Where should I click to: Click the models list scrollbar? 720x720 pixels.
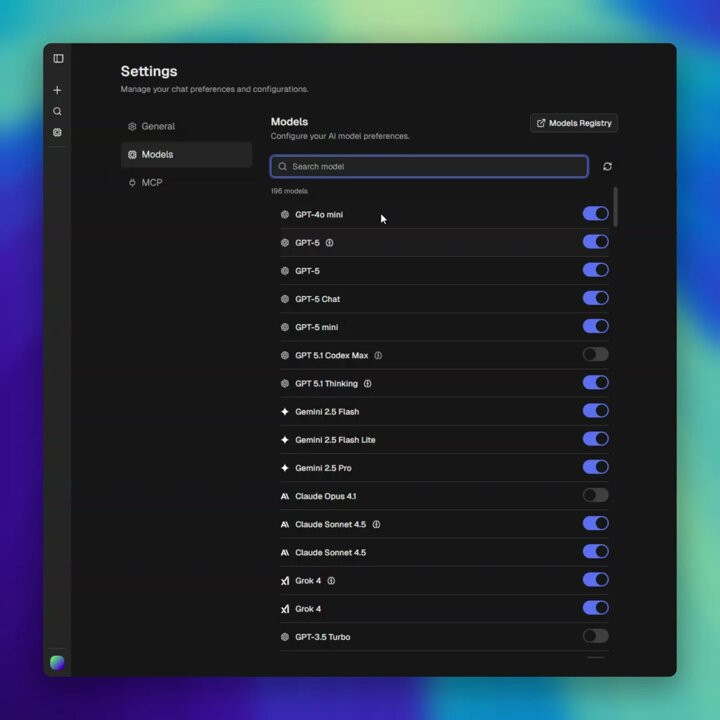click(615, 207)
